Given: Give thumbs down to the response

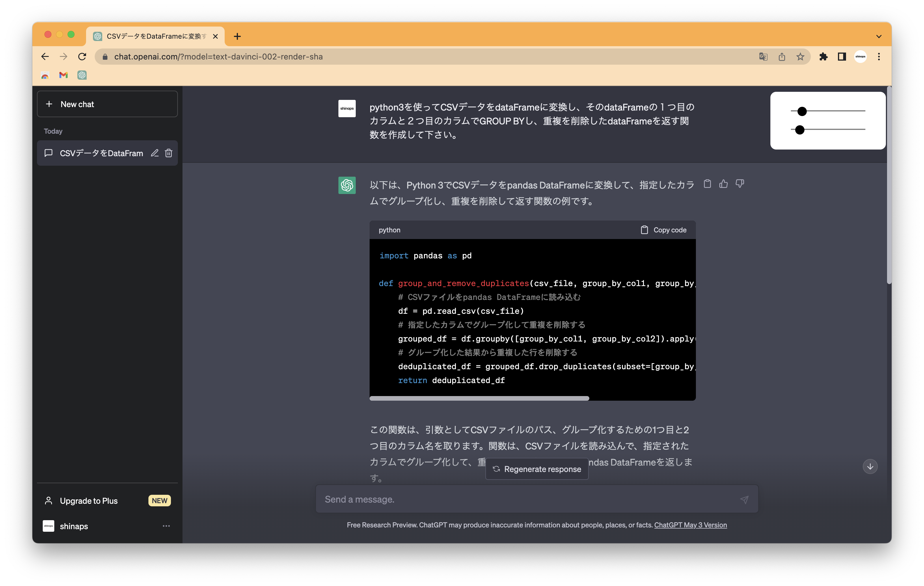Looking at the screenshot, I should point(740,184).
